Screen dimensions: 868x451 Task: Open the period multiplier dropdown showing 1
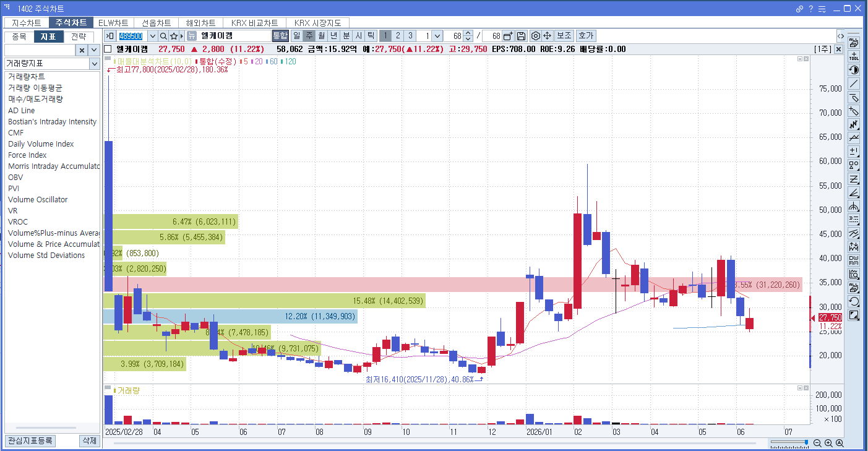point(437,36)
